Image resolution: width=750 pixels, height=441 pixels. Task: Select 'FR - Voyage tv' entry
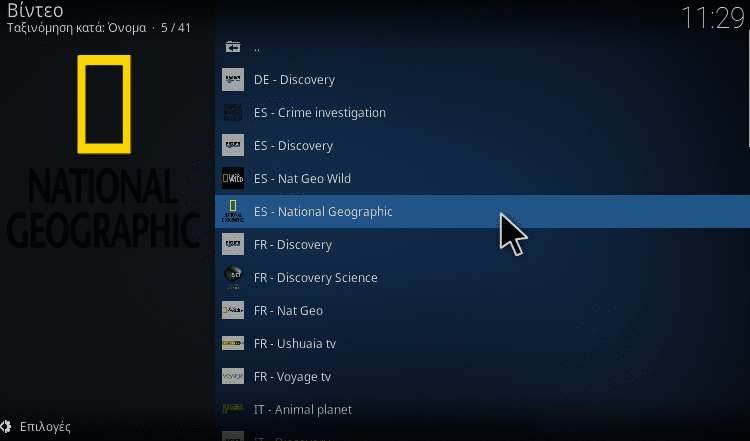point(482,376)
